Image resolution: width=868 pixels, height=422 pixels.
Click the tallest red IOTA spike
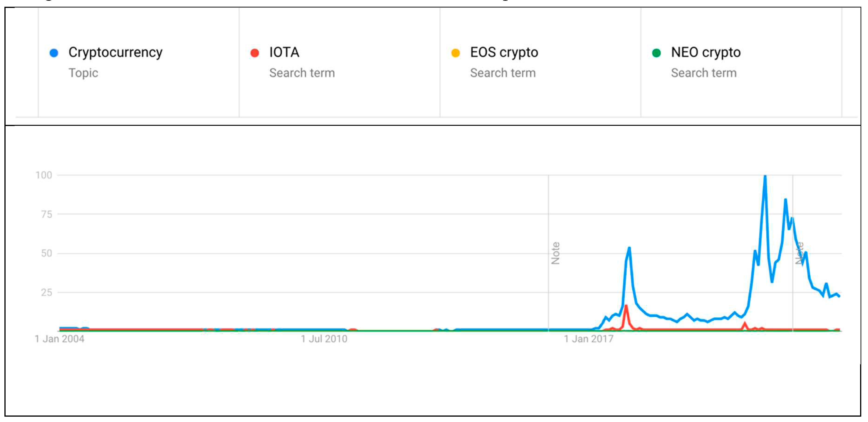pyautogui.click(x=626, y=306)
